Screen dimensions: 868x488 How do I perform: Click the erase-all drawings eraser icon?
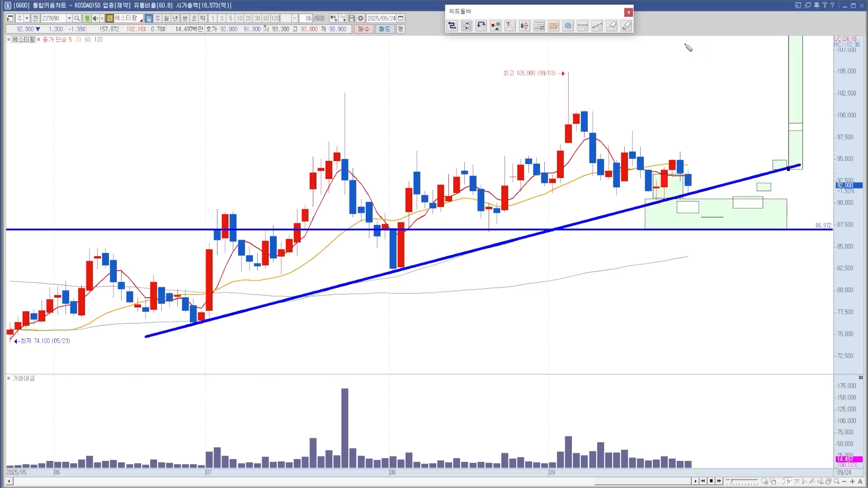pos(626,26)
